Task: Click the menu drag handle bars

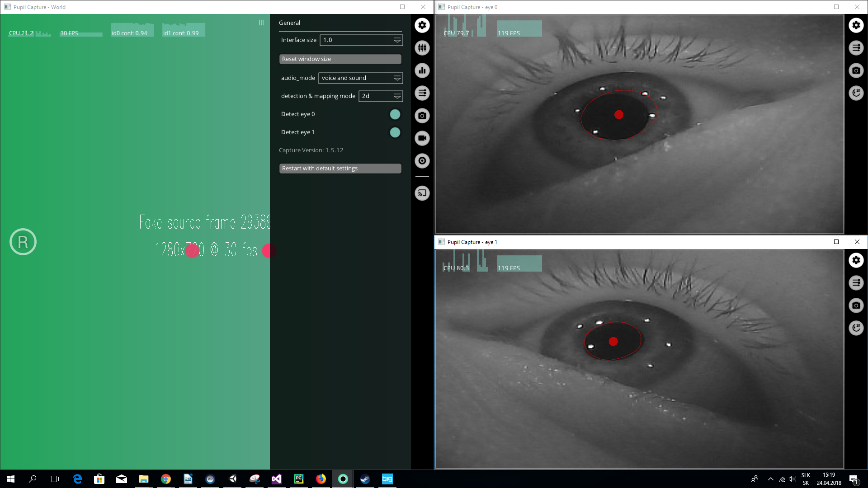Action: tap(261, 23)
